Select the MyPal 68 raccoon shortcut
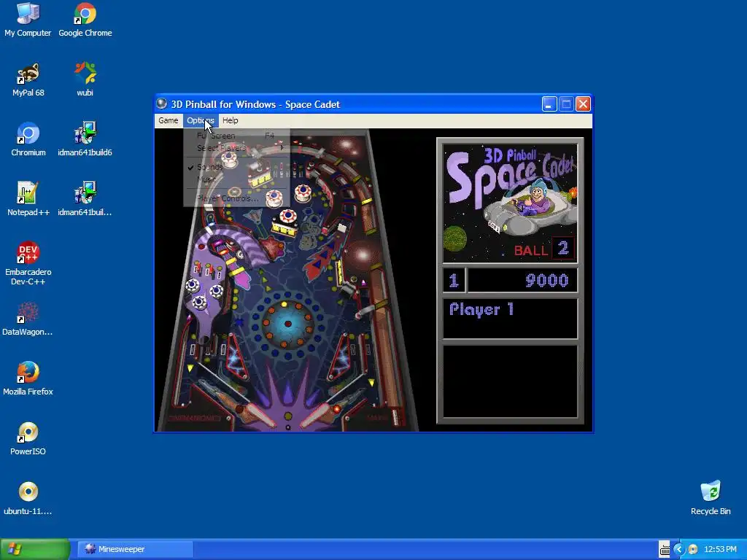Viewport: 747px width, 560px height. point(28,79)
